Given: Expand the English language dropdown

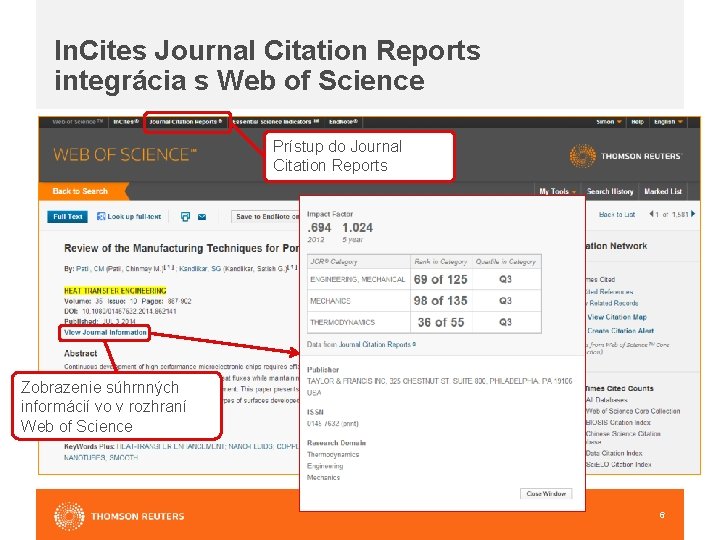Looking at the screenshot, I should tap(668, 122).
